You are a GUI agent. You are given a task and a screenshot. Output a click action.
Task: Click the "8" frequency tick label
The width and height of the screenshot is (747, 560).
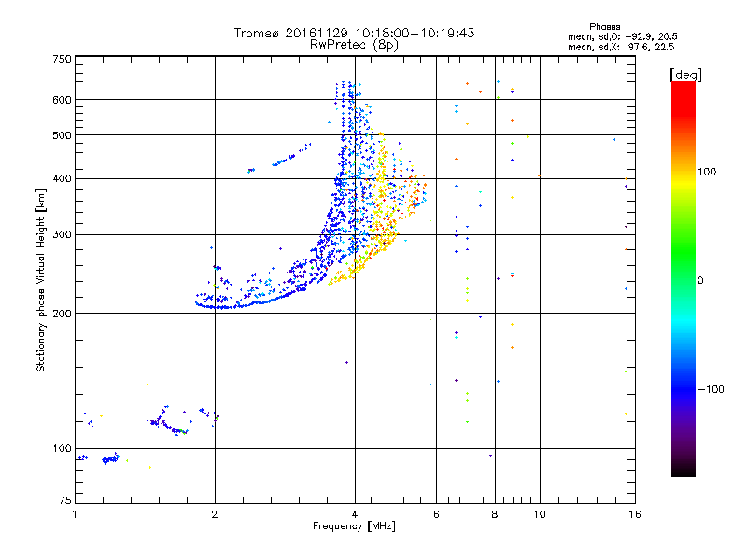495,514
